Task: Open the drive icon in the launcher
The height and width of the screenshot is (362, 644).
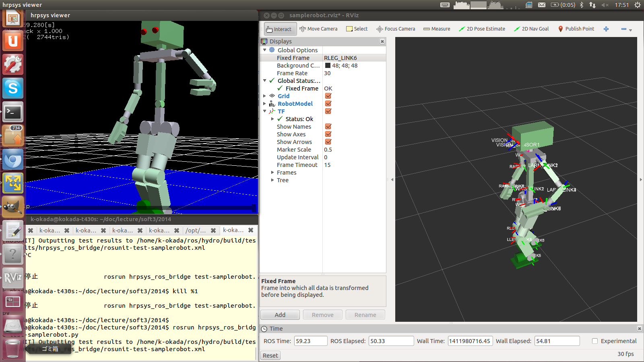Action: 13,325
